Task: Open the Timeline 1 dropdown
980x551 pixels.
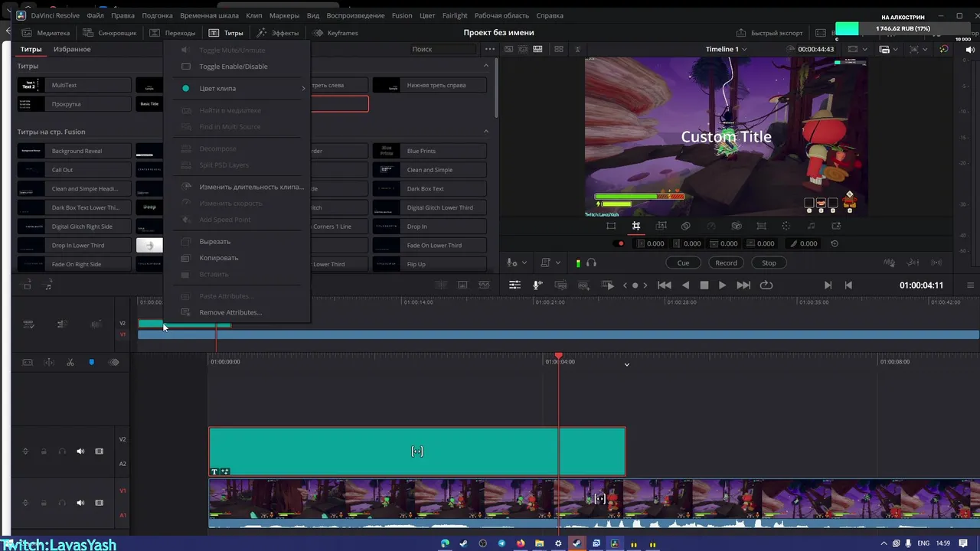Action: (726, 49)
